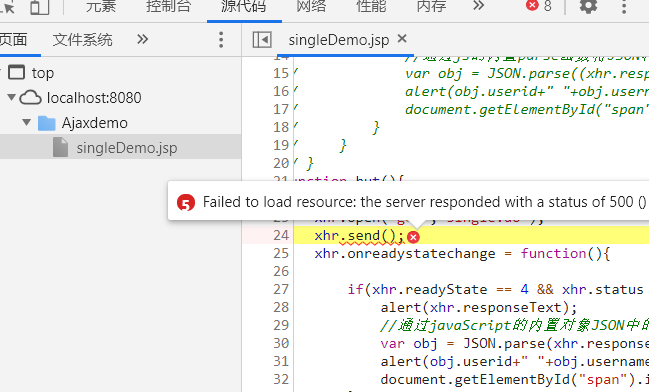Open the 元素 (Elements) tab

point(101,6)
